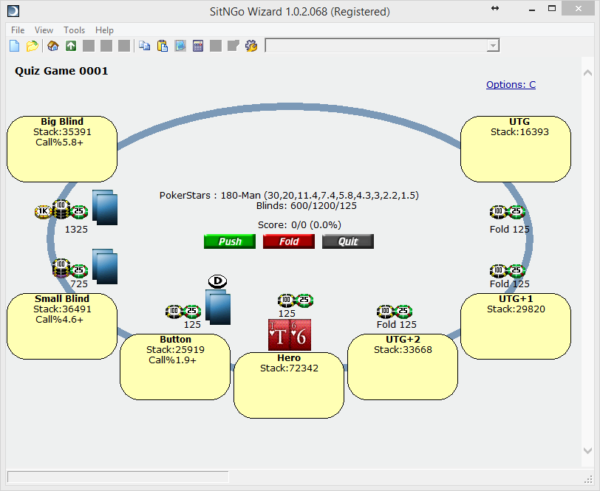
Task: Click the green up-arrow toolbar icon
Action: click(x=71, y=46)
